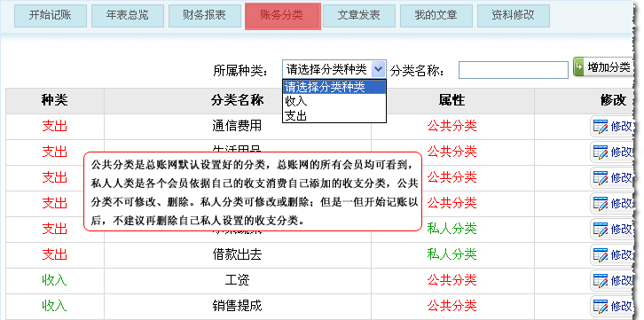Select the 分类名称 column header
The image size is (644, 320).
pos(238,100)
